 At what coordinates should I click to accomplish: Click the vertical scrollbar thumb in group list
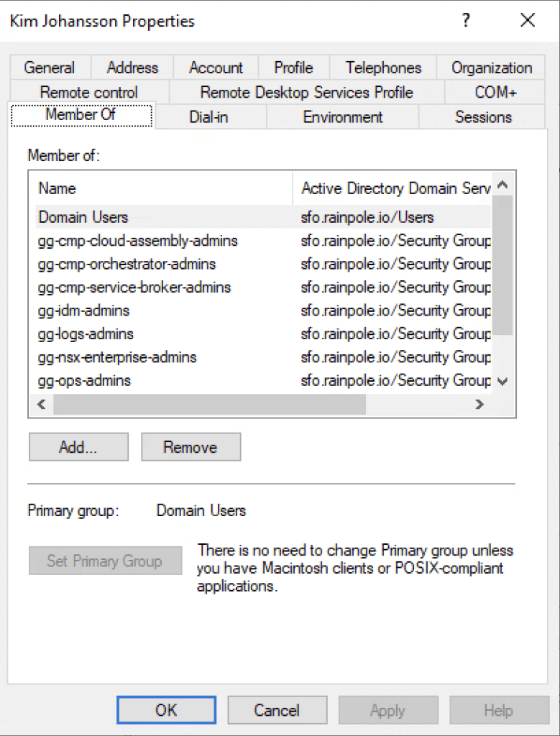[x=502, y=266]
